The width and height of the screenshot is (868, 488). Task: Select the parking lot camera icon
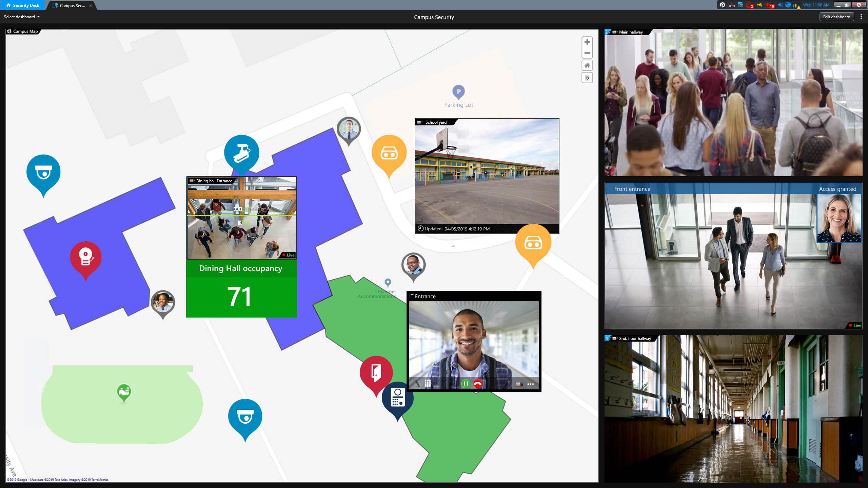pos(389,154)
